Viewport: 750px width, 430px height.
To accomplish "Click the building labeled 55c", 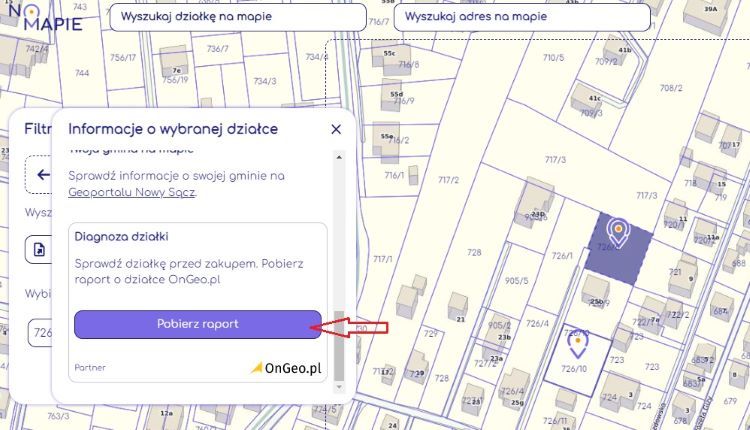I will 392,60.
